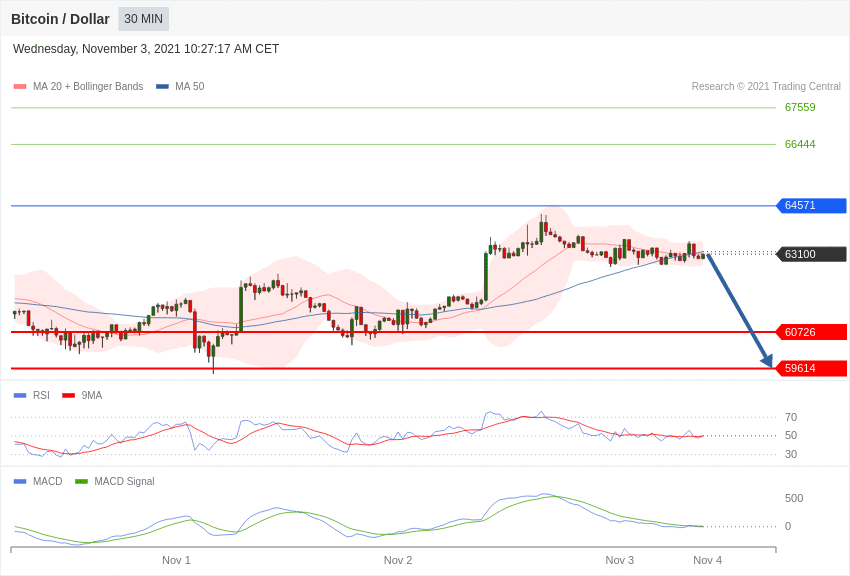Click the RSI legend color marker
Image resolution: width=850 pixels, height=576 pixels.
click(x=20, y=396)
